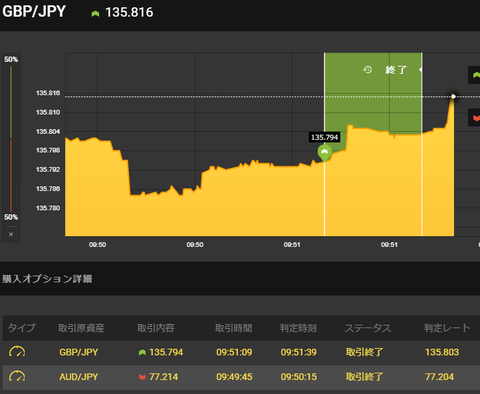Close the 50% sentiment bar with the X
This screenshot has height=394, width=480.
[x=11, y=234]
